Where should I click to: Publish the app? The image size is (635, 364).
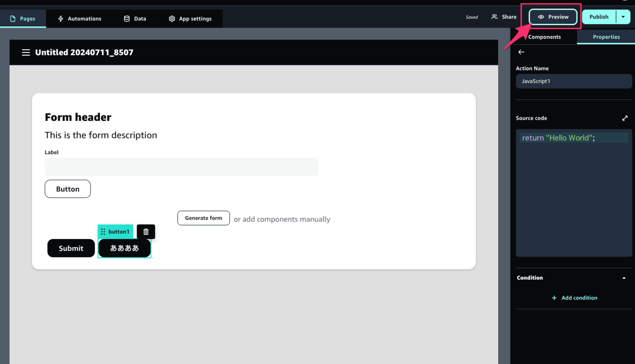[599, 17]
